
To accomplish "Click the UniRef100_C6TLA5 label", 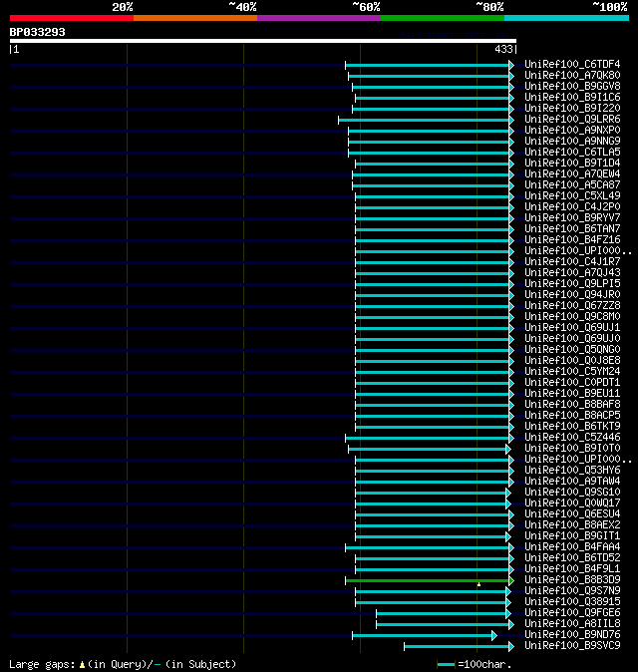I will pos(572,153).
